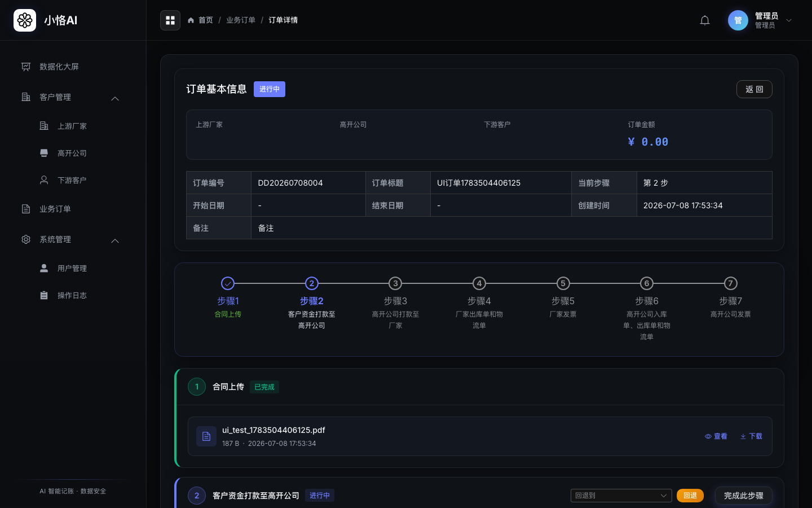Open notifications bell
Image resolution: width=812 pixels, height=508 pixels.
705,20
